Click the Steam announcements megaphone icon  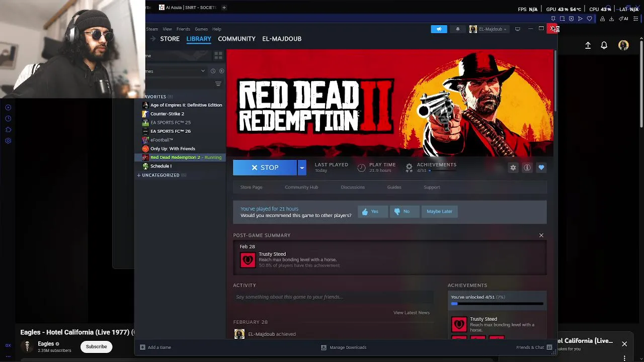[439, 29]
